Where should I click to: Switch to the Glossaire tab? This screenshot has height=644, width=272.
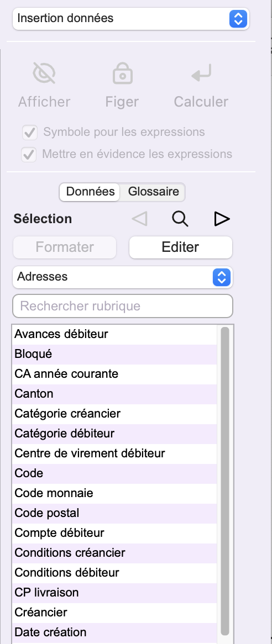[x=153, y=192]
